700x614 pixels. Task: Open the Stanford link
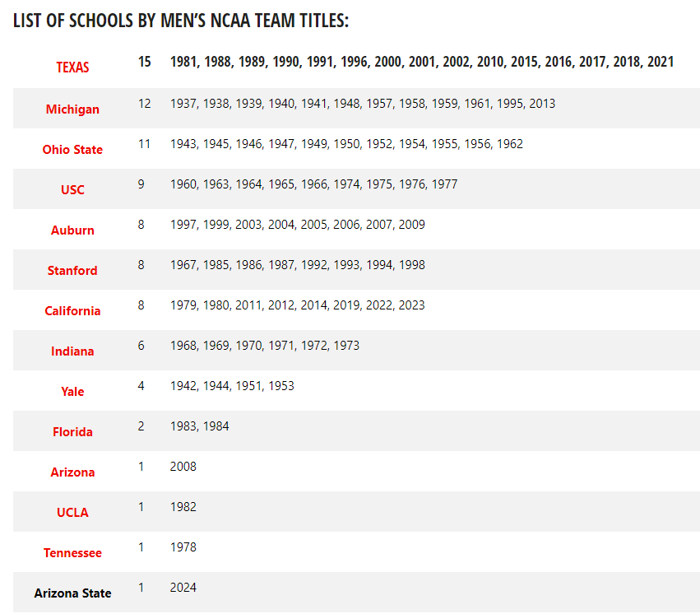(x=72, y=271)
